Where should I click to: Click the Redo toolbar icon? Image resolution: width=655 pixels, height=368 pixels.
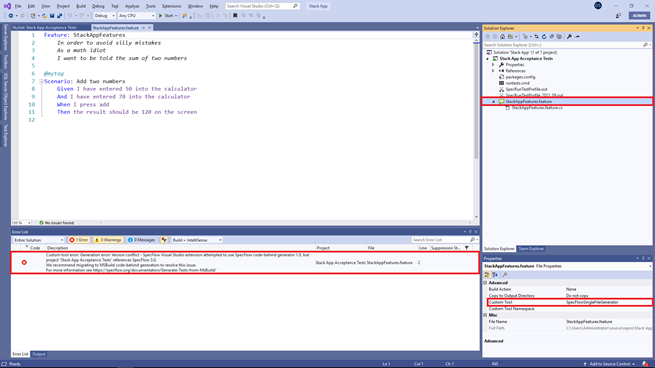[x=82, y=16]
